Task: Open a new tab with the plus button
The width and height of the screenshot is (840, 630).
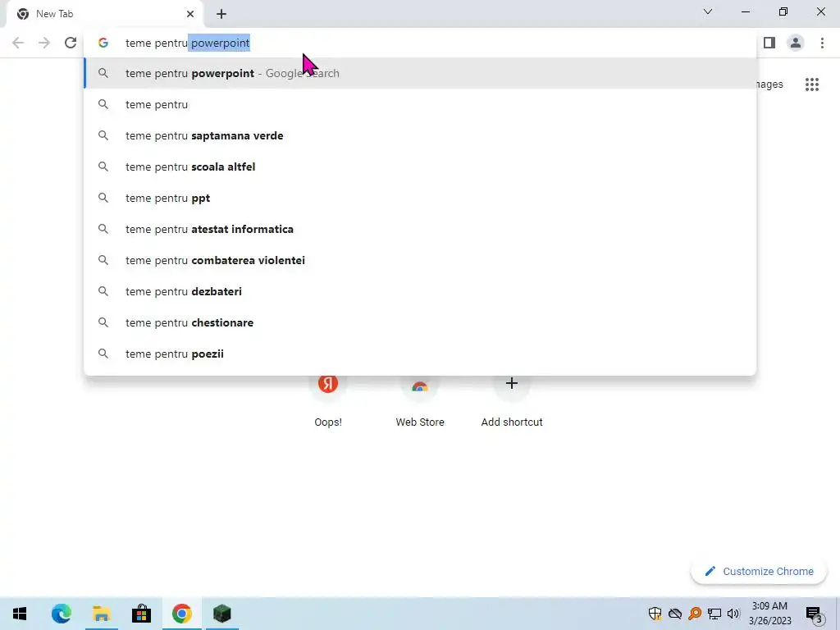Action: click(221, 14)
